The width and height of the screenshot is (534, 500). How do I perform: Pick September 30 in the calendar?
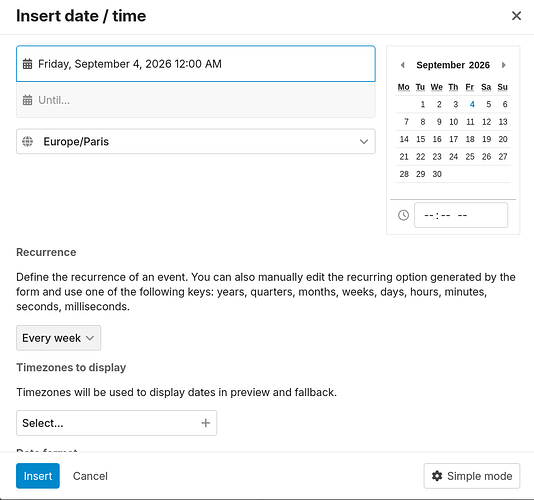tap(437, 174)
